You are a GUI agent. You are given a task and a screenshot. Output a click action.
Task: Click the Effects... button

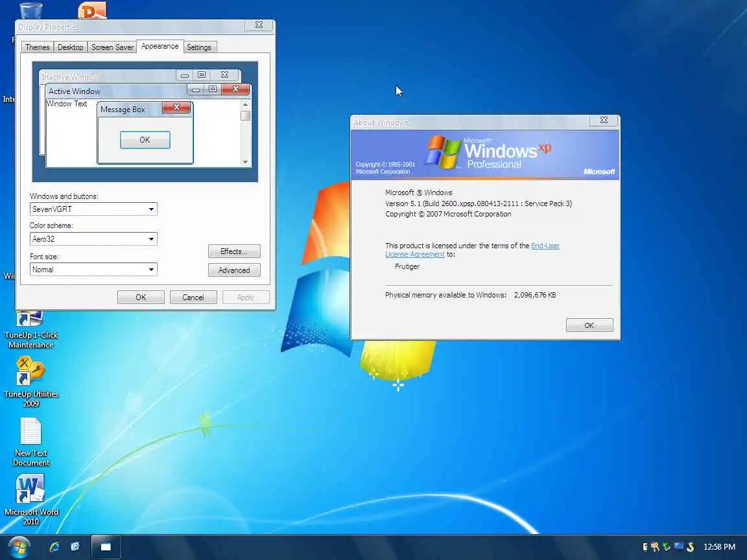click(234, 251)
